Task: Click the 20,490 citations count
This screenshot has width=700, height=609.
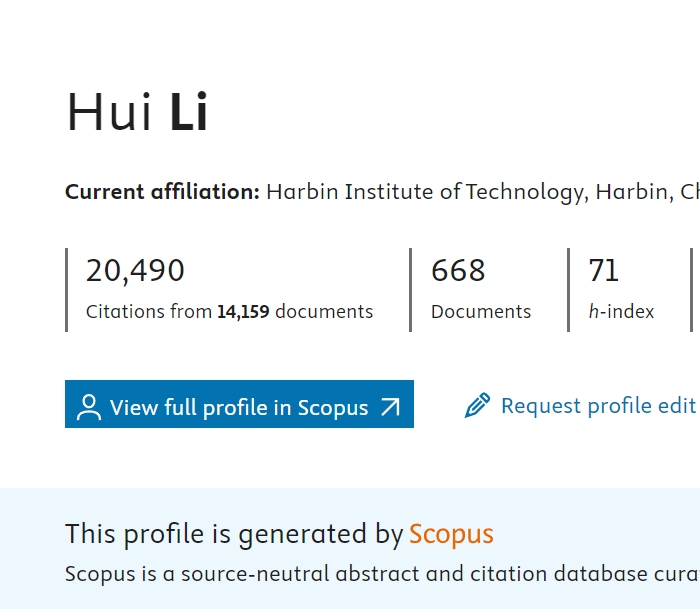Action: pos(135,270)
